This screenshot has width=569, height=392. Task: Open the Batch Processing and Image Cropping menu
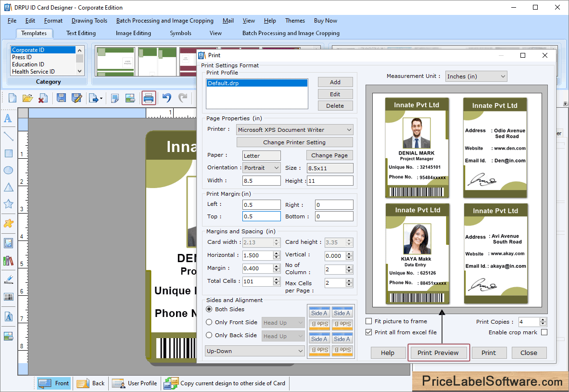pos(164,21)
